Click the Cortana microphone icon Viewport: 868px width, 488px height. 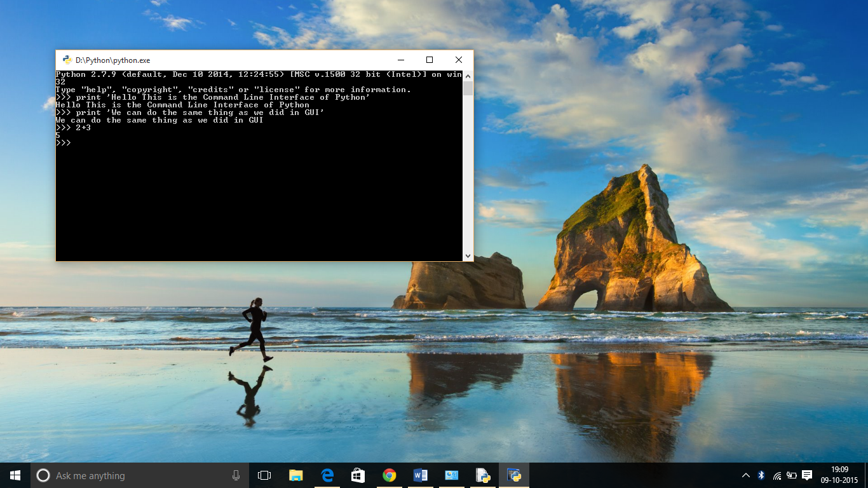coord(236,475)
